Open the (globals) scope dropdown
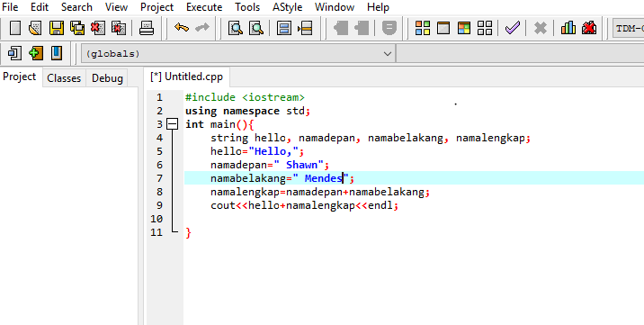 238,54
